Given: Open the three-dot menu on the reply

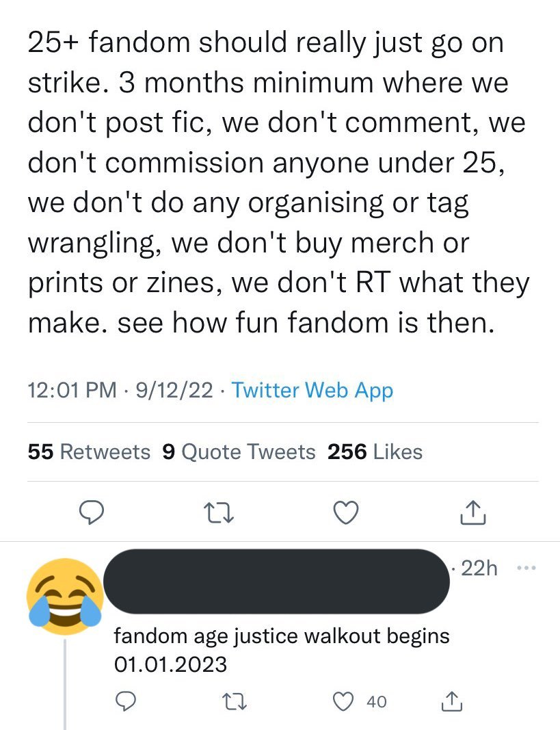Looking at the screenshot, I should pyautogui.click(x=528, y=569).
